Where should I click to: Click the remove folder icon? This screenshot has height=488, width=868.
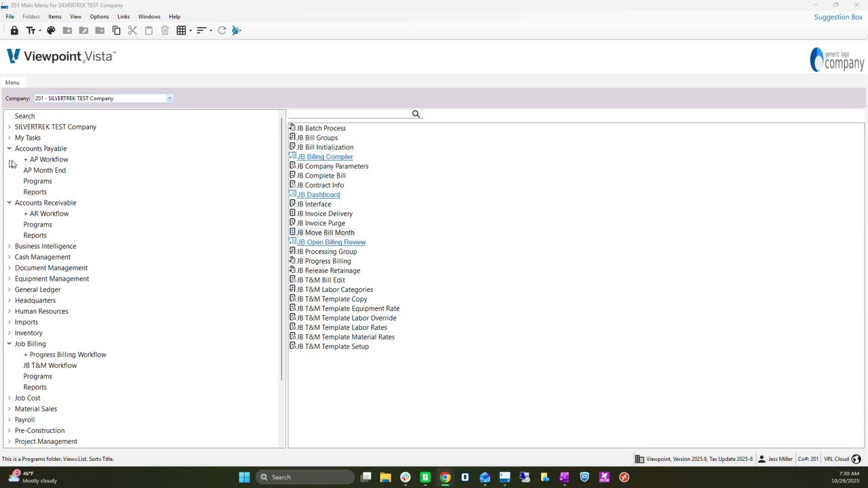click(x=100, y=30)
